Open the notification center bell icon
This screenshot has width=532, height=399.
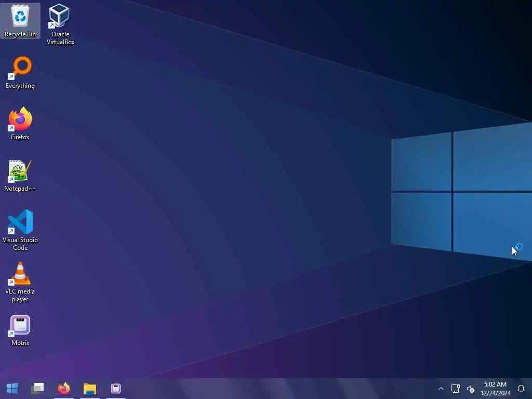[521, 389]
